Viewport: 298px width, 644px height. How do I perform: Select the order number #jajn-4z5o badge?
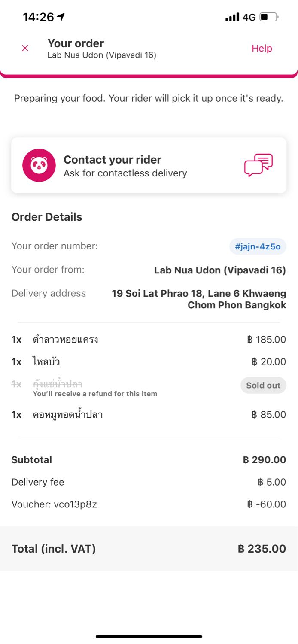click(x=258, y=246)
